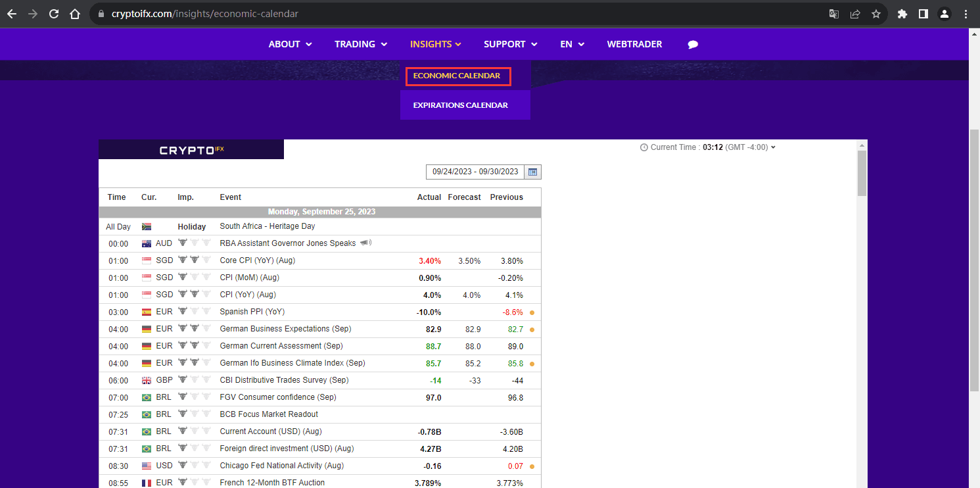This screenshot has width=980, height=488.
Task: Click previous value 0.07 Chicago Fed row
Action: pos(515,466)
